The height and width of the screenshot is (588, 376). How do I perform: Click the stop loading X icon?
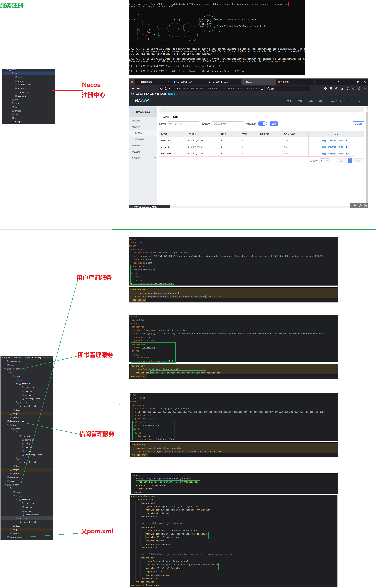click(x=144, y=89)
